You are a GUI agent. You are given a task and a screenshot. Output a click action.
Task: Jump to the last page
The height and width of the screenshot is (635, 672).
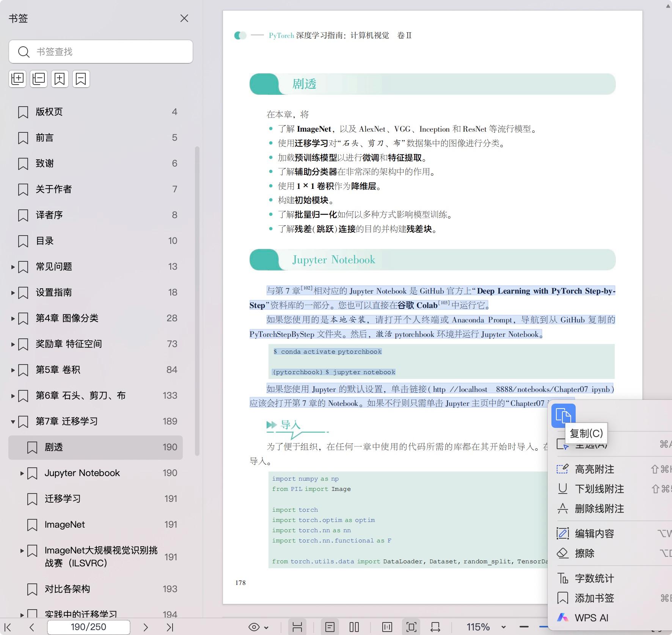click(x=170, y=627)
